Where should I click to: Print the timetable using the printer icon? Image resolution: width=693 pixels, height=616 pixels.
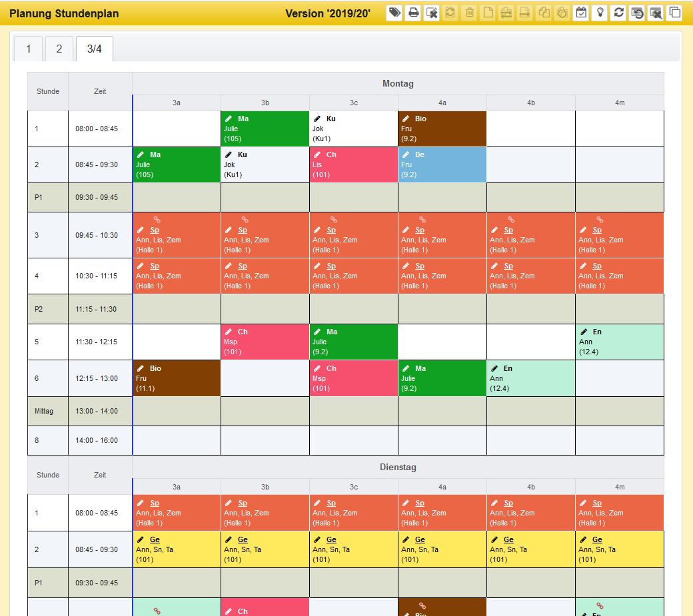point(413,13)
